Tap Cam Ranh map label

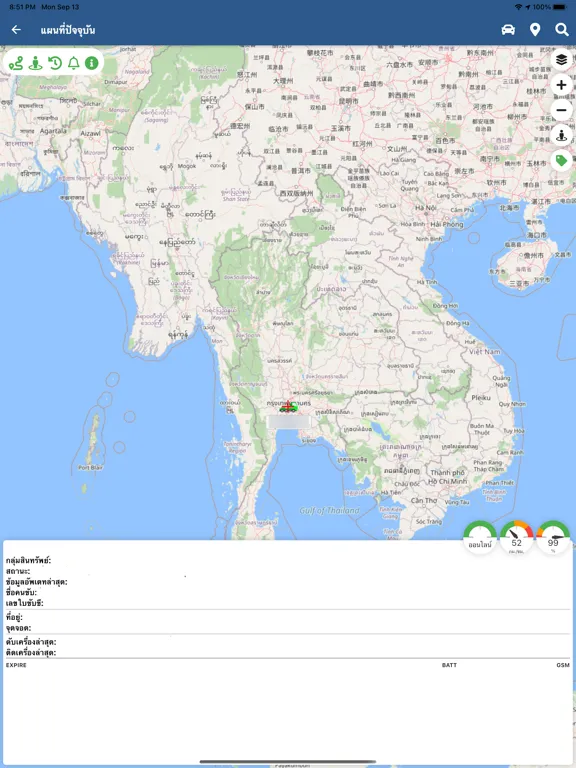tap(510, 453)
